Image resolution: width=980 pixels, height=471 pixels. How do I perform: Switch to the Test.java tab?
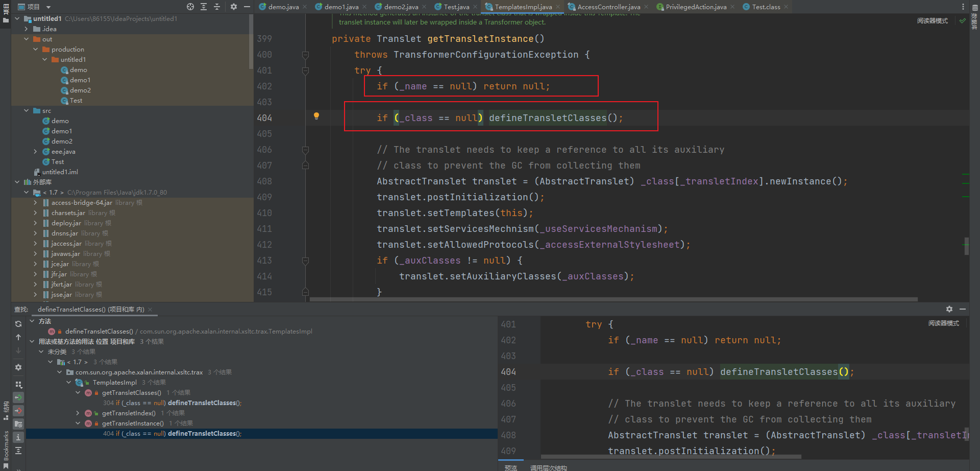[x=456, y=7]
